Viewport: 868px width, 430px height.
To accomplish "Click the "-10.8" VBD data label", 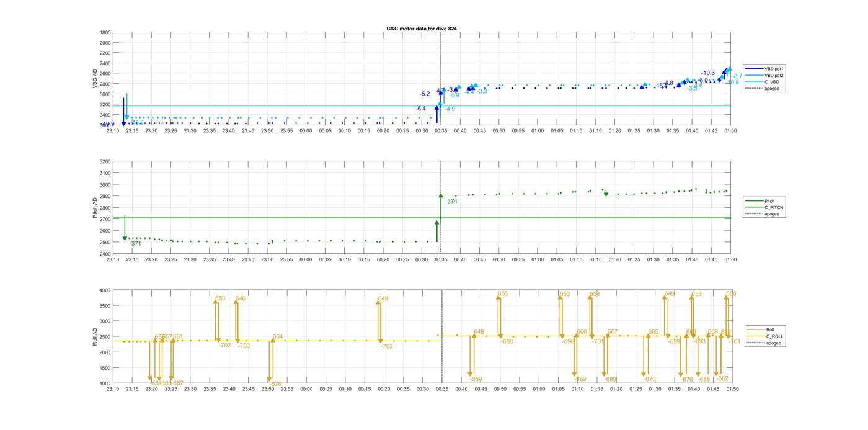I will [x=732, y=82].
